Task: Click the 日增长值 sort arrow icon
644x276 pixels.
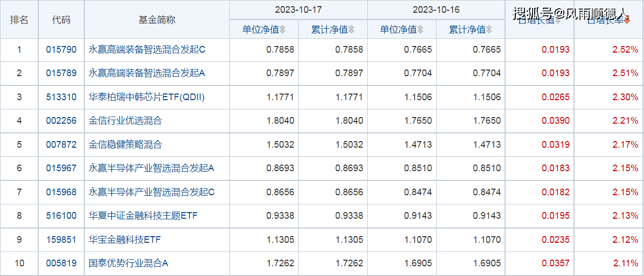Action: (x=558, y=20)
